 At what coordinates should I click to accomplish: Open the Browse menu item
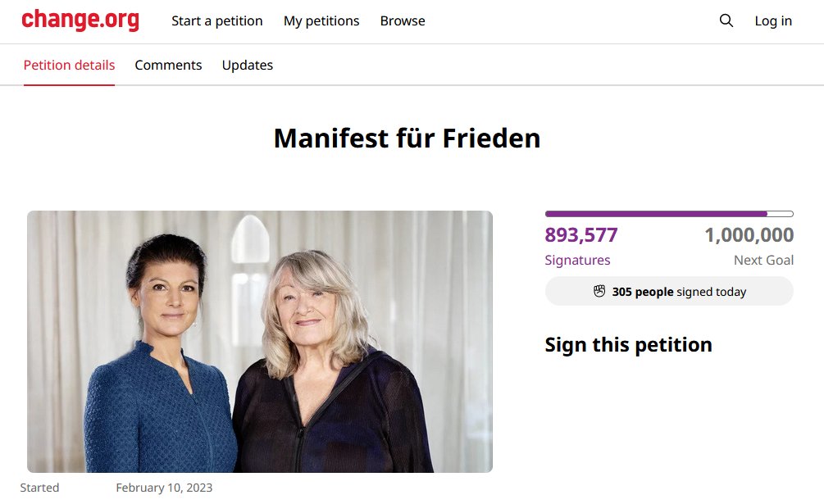(403, 21)
